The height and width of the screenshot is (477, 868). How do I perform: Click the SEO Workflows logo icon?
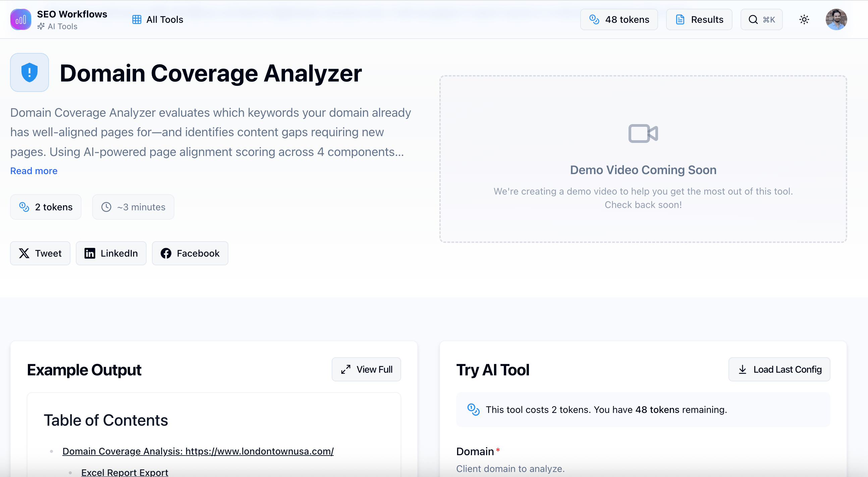click(20, 19)
